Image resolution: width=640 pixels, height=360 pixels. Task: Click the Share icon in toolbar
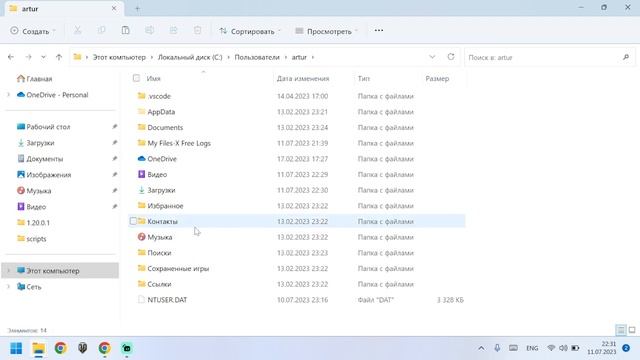[x=173, y=31]
